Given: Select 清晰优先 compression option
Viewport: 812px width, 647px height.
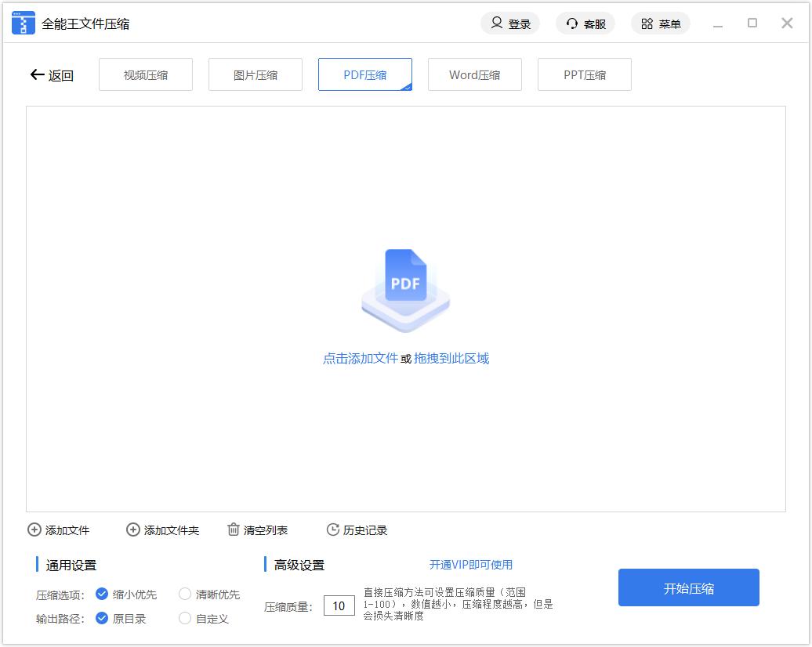Looking at the screenshot, I should click(185, 595).
